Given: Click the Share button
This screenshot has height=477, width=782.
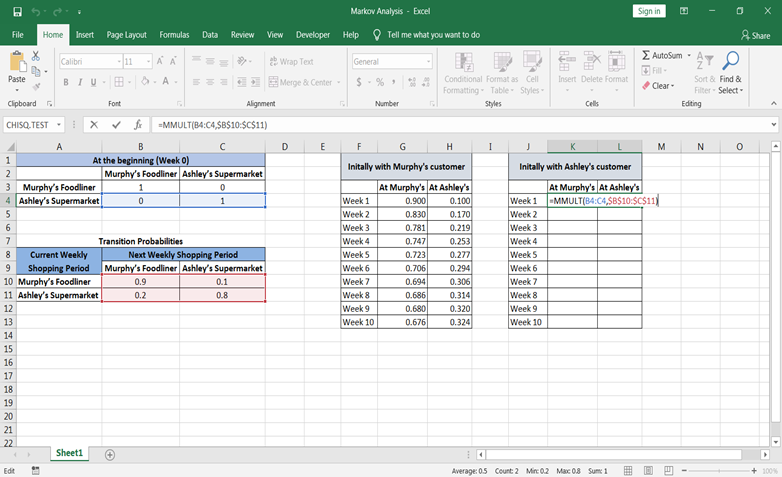Looking at the screenshot, I should (756, 35).
